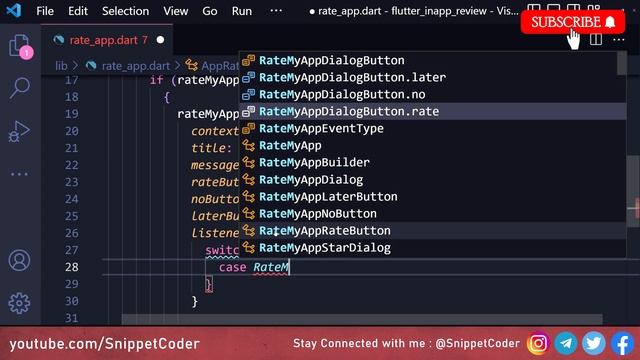
Task: Open Run and Debug view
Action: point(19,131)
